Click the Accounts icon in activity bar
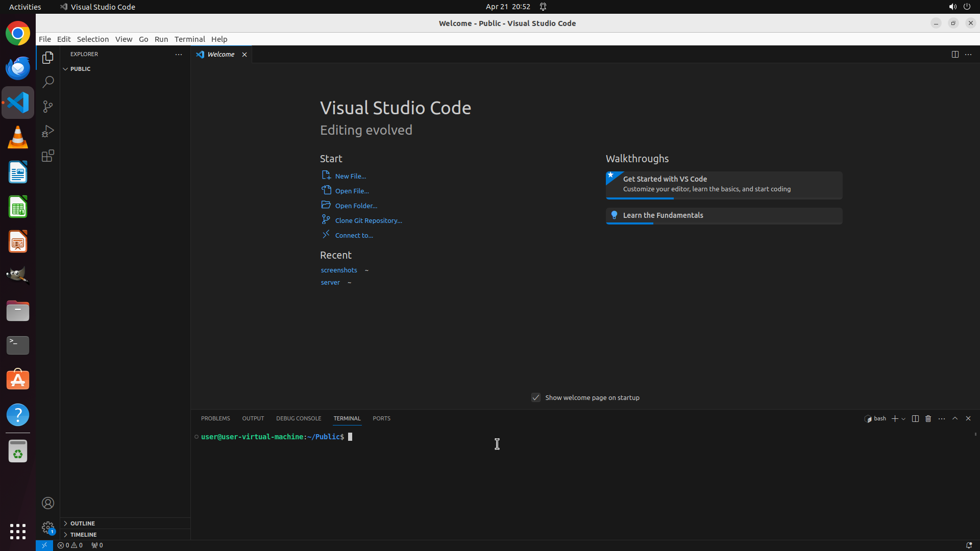The width and height of the screenshot is (980, 551). coord(48,503)
